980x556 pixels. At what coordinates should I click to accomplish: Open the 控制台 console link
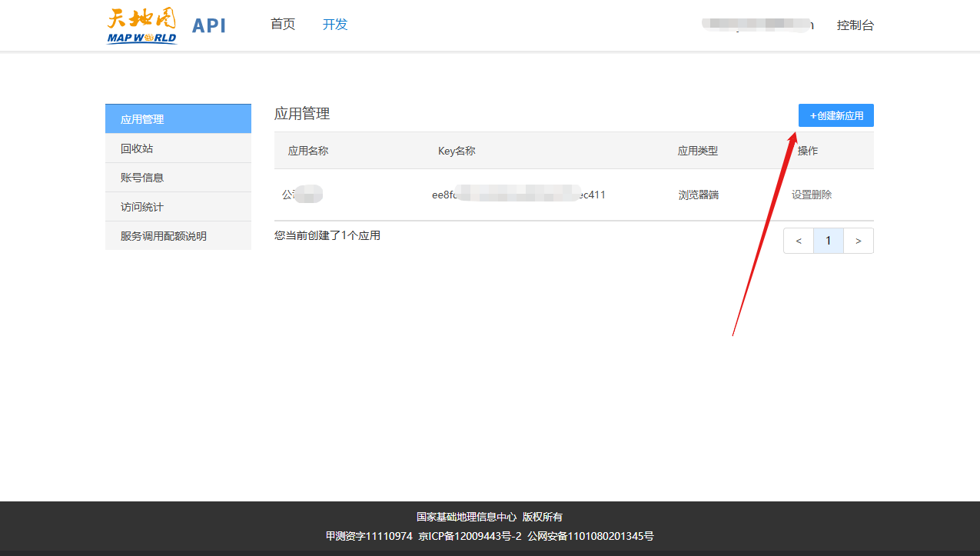point(855,25)
